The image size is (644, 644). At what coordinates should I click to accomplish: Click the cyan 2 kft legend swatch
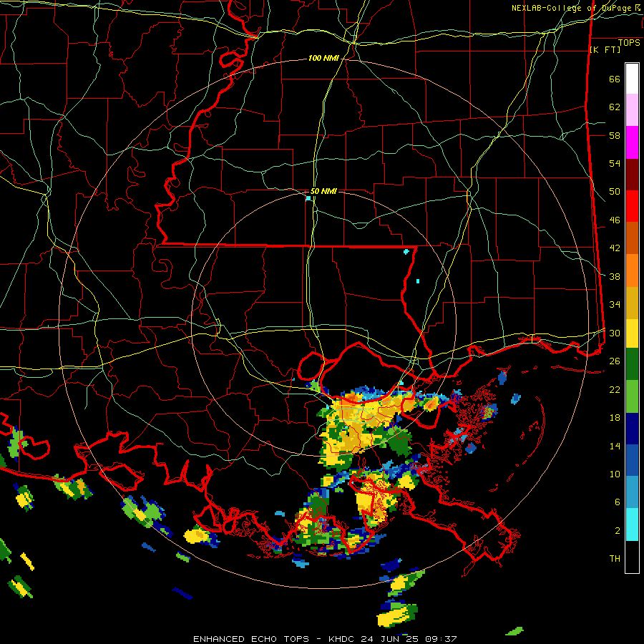point(632,525)
